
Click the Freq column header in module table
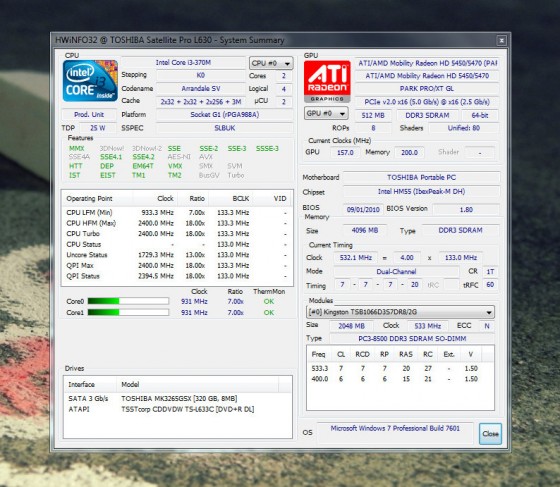pyautogui.click(x=319, y=354)
